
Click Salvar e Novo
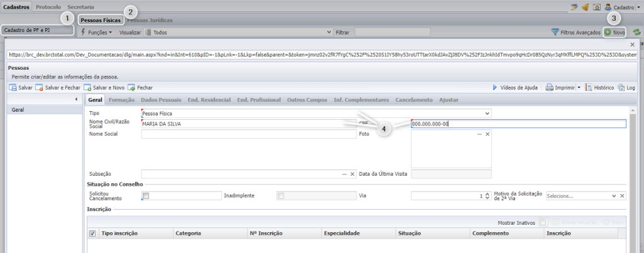[104, 88]
